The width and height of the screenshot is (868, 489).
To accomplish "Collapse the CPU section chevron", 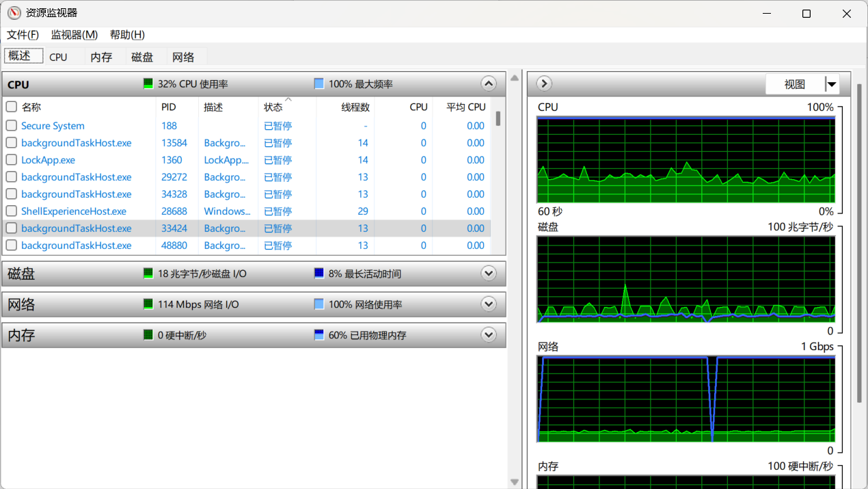I will [x=488, y=83].
